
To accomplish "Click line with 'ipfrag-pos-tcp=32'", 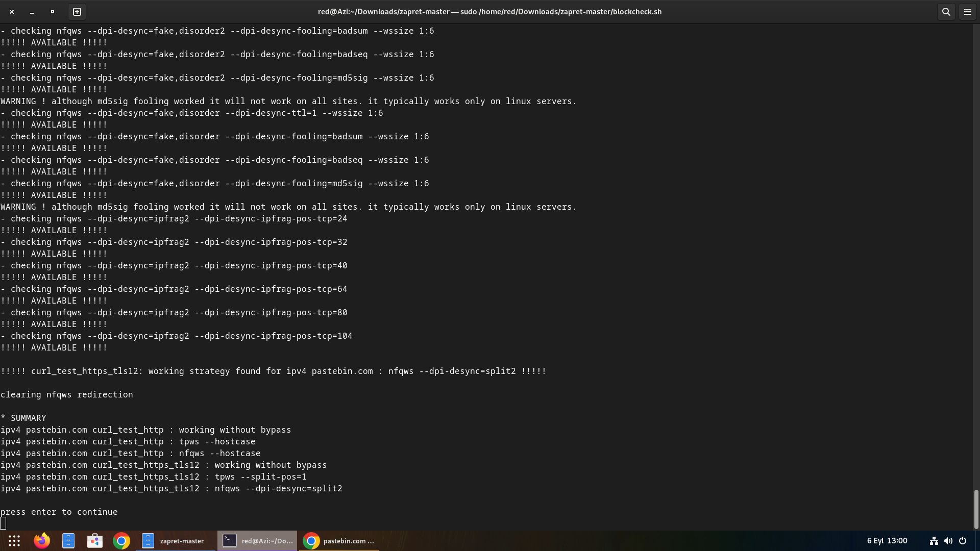I will (174, 242).
